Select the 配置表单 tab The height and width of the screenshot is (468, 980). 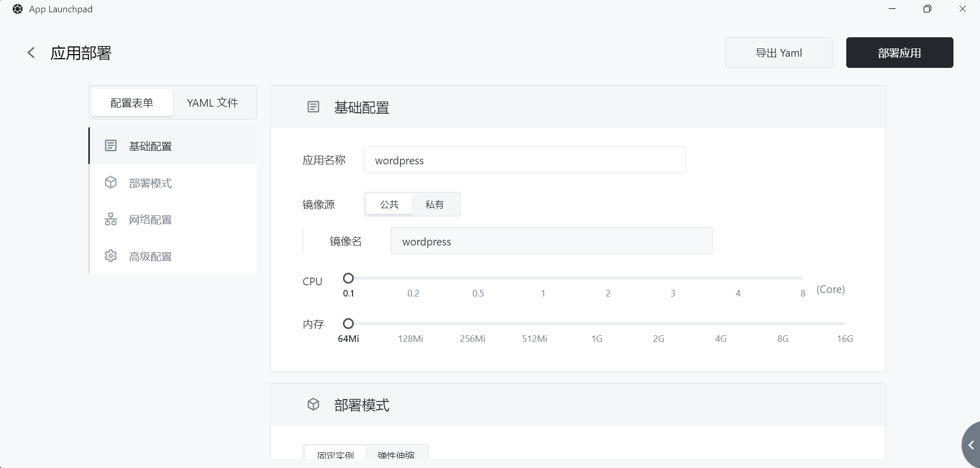(x=132, y=103)
